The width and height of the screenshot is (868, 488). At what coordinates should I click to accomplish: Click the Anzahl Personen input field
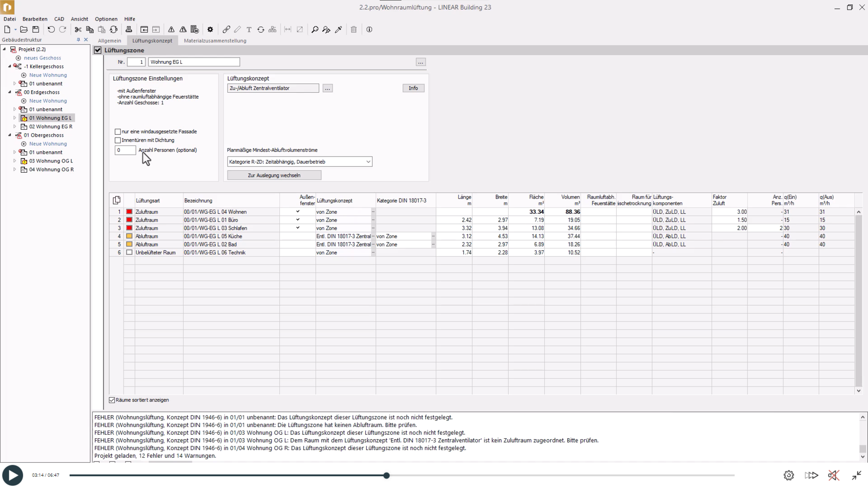pos(125,150)
